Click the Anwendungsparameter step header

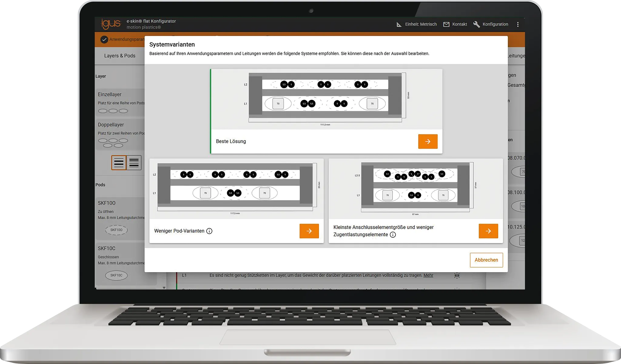pos(127,39)
